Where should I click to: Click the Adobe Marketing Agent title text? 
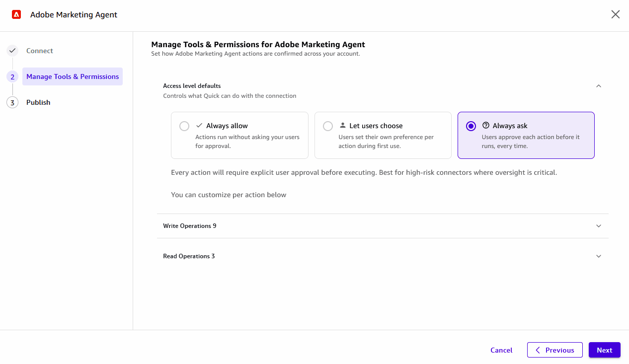pos(74,14)
